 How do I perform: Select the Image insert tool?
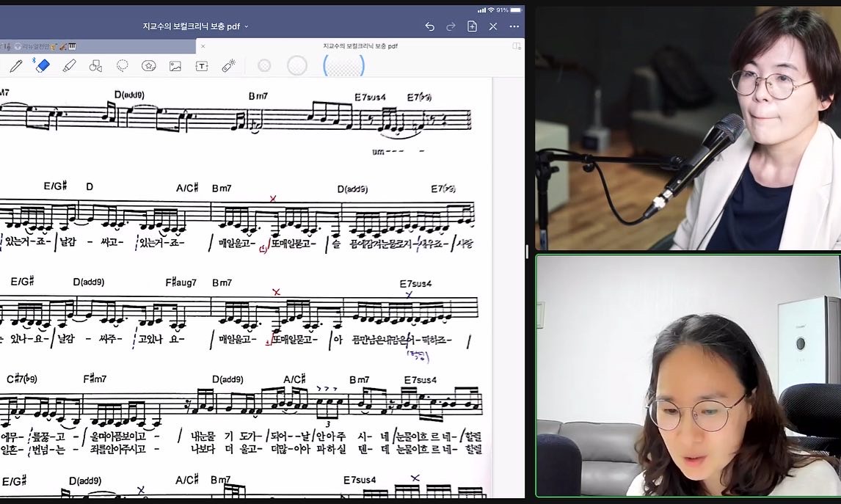click(x=175, y=66)
